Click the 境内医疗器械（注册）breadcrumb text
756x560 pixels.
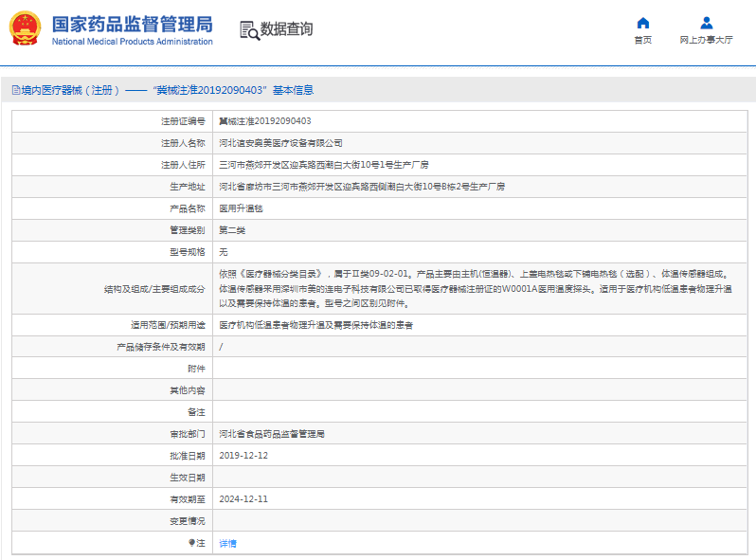pyautogui.click(x=71, y=91)
